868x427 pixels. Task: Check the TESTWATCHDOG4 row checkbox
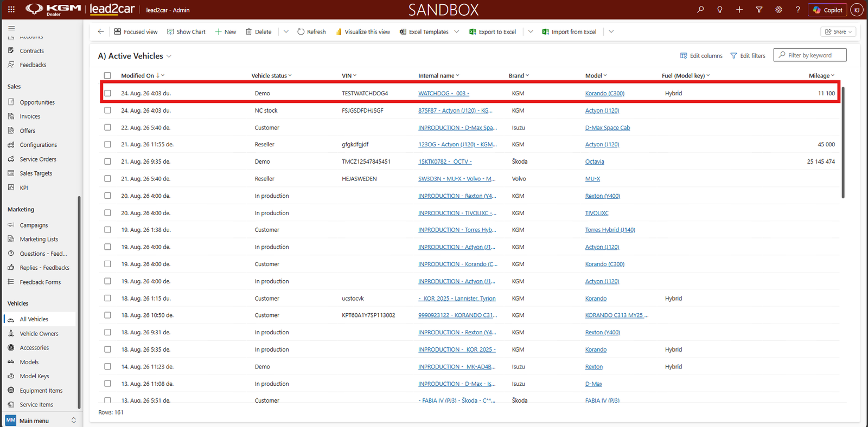[107, 93]
